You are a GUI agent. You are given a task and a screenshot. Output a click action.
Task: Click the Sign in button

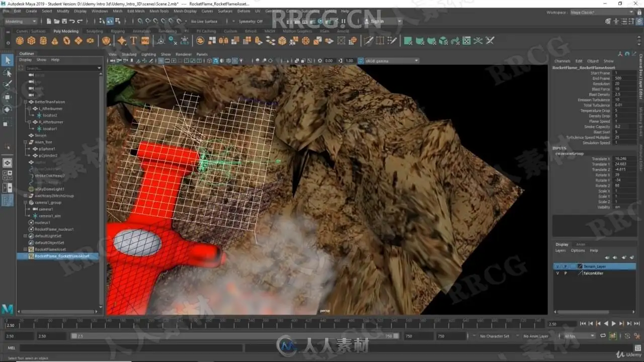coord(377,22)
